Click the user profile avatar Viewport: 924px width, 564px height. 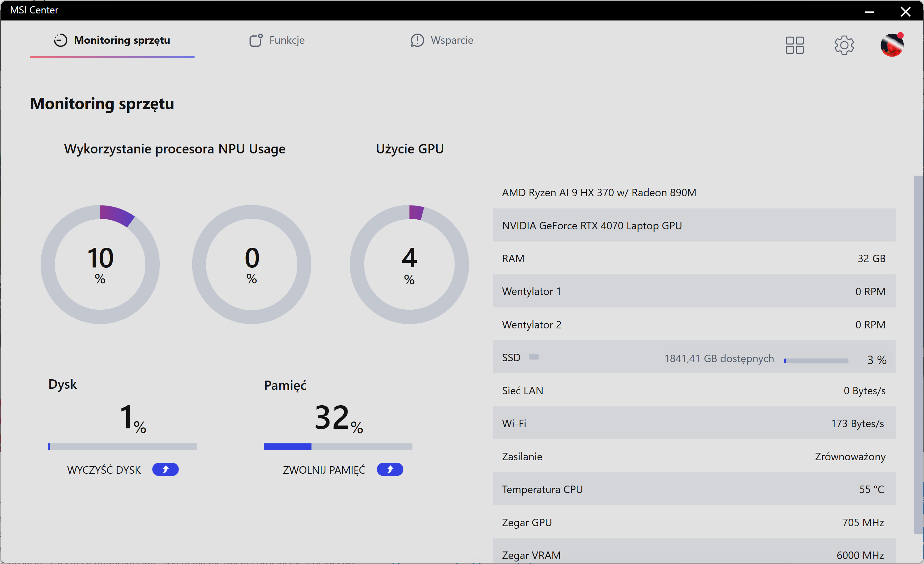892,45
